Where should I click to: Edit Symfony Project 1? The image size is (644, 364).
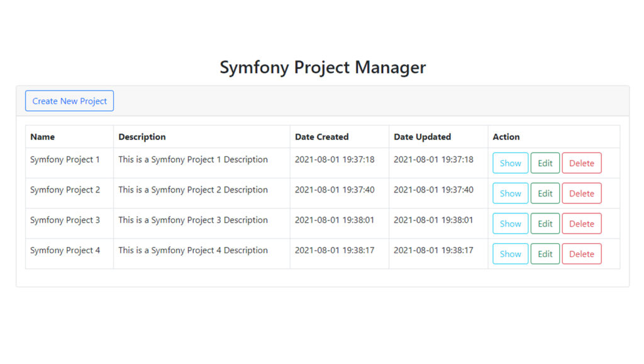(545, 163)
